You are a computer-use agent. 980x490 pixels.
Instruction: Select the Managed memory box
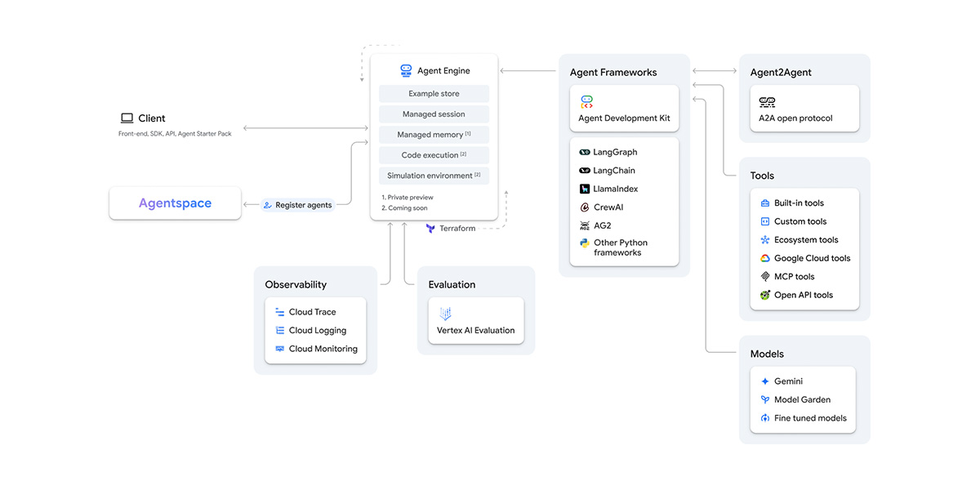(434, 135)
